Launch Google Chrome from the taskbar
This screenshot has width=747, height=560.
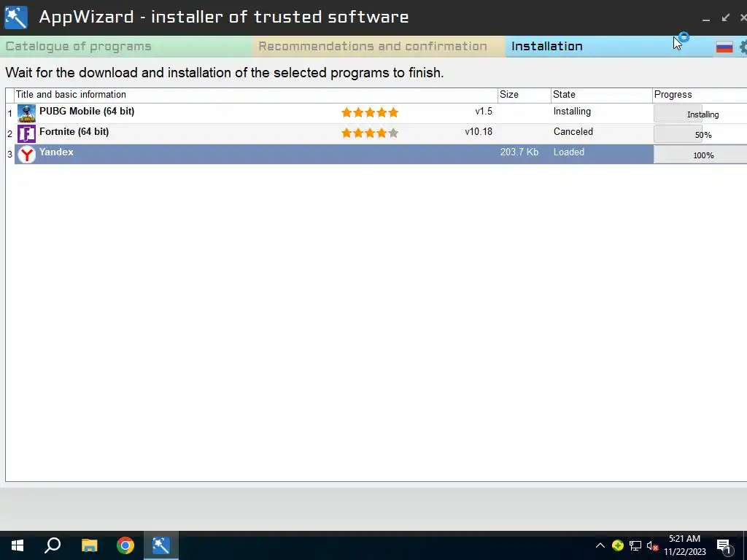[125, 545]
